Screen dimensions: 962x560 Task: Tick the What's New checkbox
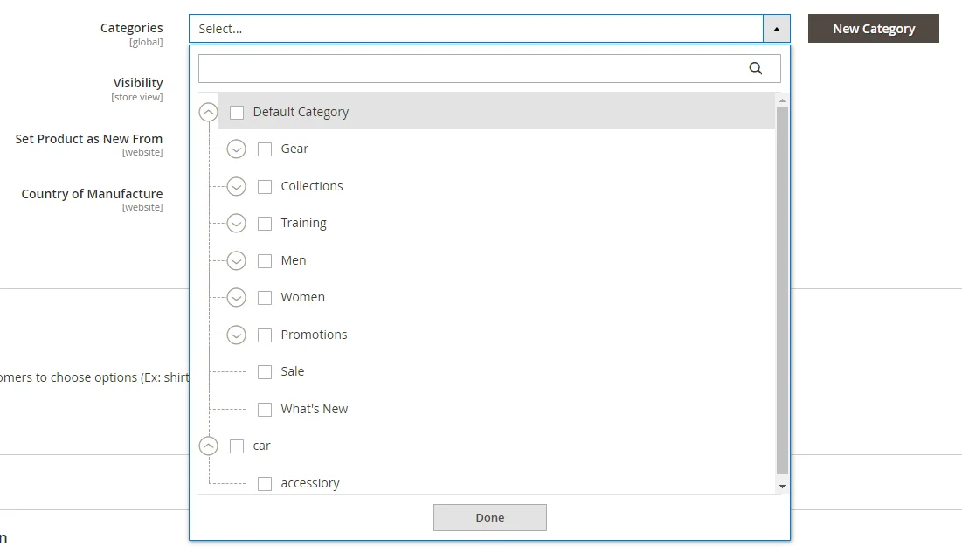265,409
